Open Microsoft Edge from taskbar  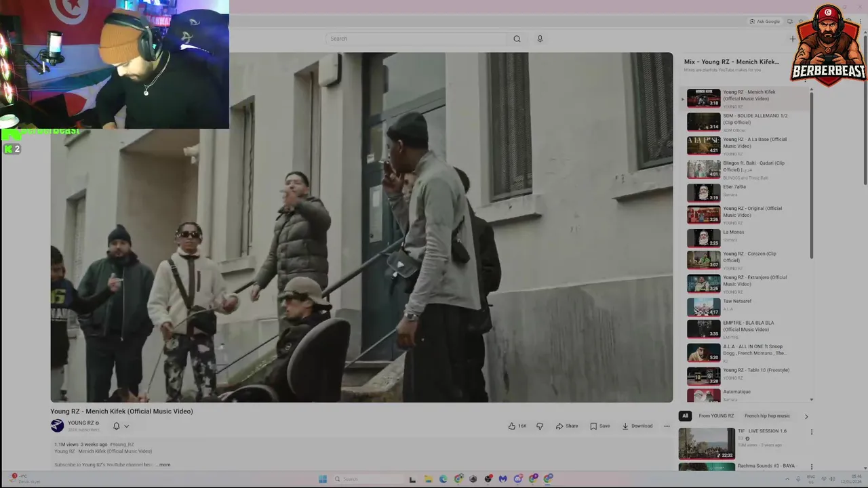click(443, 479)
